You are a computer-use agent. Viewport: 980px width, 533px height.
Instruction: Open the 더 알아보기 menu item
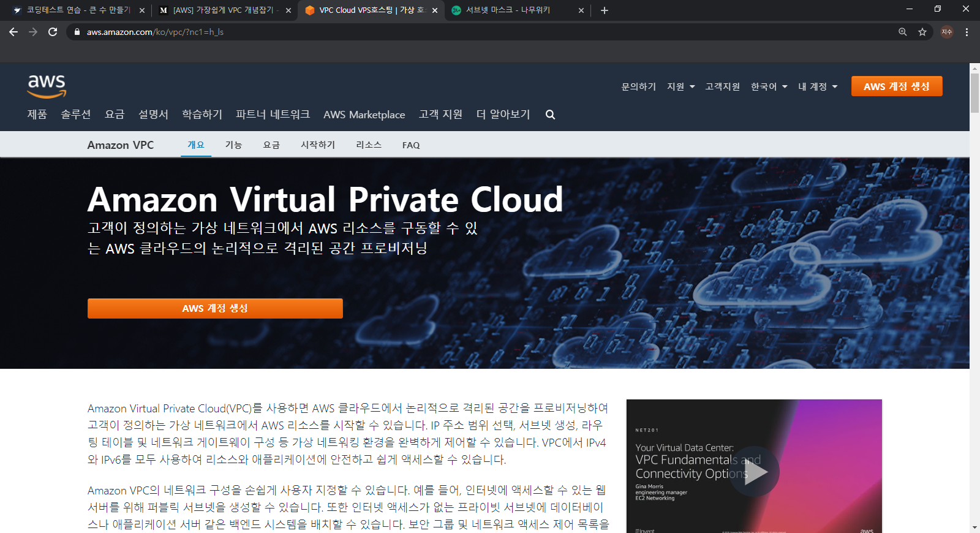[x=503, y=115]
